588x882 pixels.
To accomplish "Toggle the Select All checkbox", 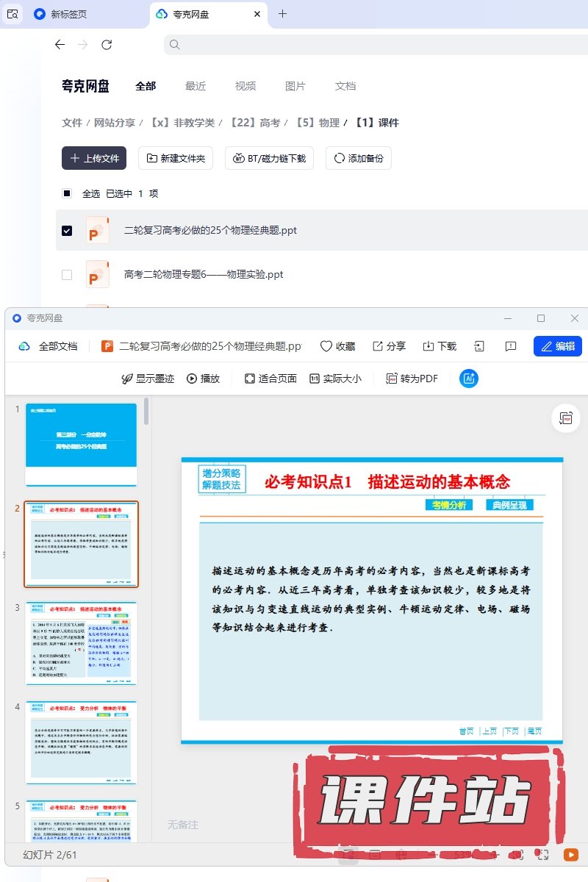I will [67, 193].
